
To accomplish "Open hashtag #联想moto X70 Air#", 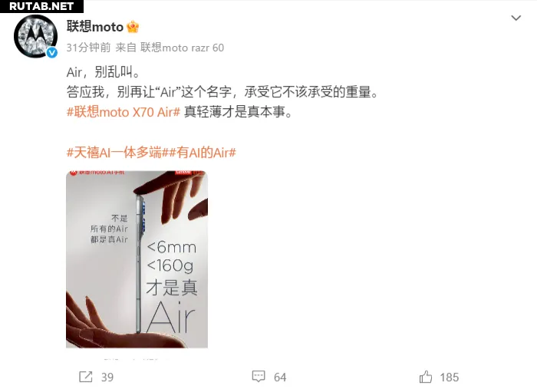I will coord(124,112).
